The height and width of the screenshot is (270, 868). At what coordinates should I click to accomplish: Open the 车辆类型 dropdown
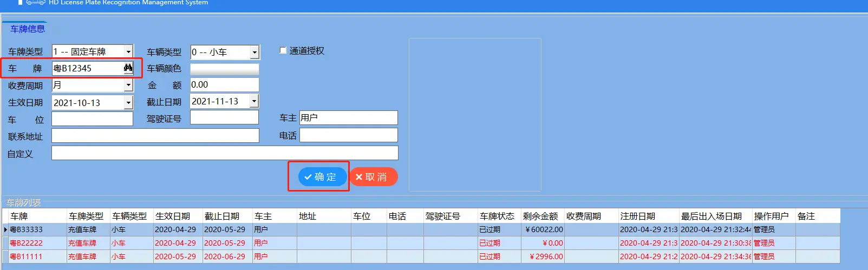pos(254,52)
